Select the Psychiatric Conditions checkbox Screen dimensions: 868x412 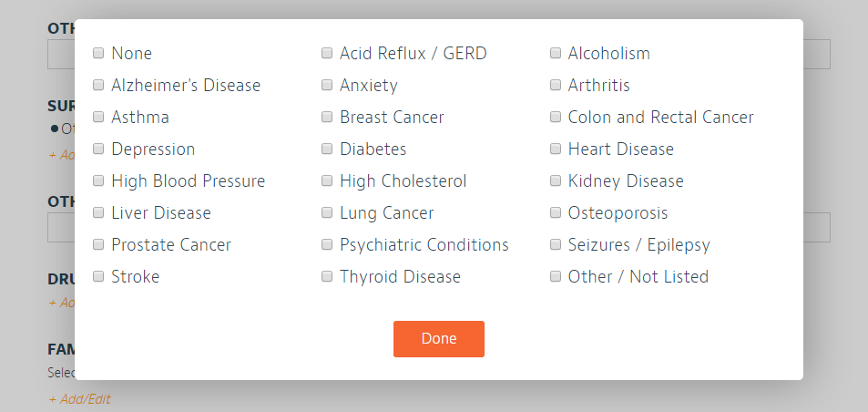pos(327,245)
